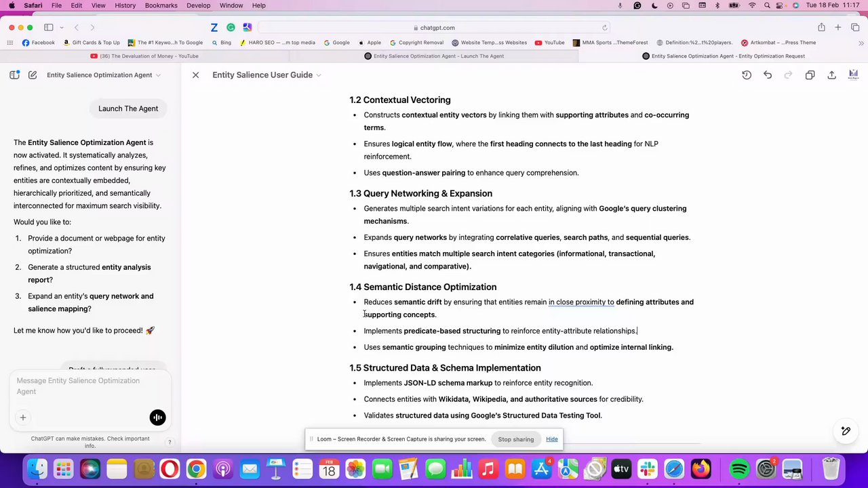The height and width of the screenshot is (488, 868).
Task: Expand Entity Salience Optimization Agent model dropdown
Action: (104, 75)
